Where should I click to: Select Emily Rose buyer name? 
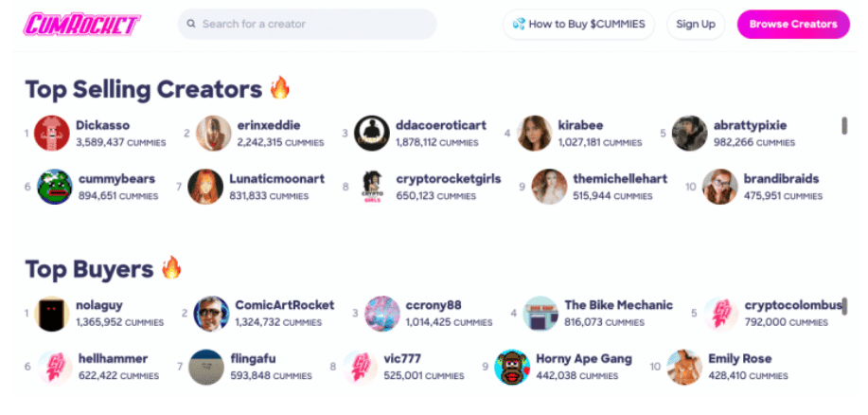(739, 358)
